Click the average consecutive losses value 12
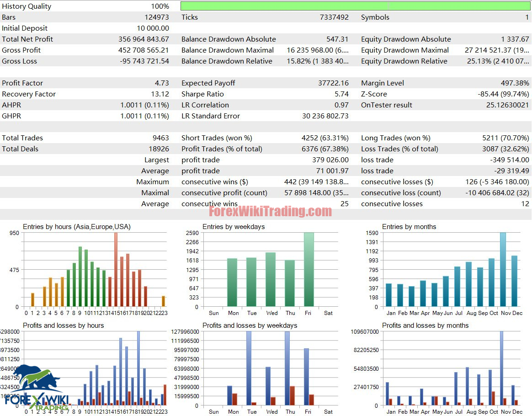This screenshot has height=416, width=532. coord(525,204)
